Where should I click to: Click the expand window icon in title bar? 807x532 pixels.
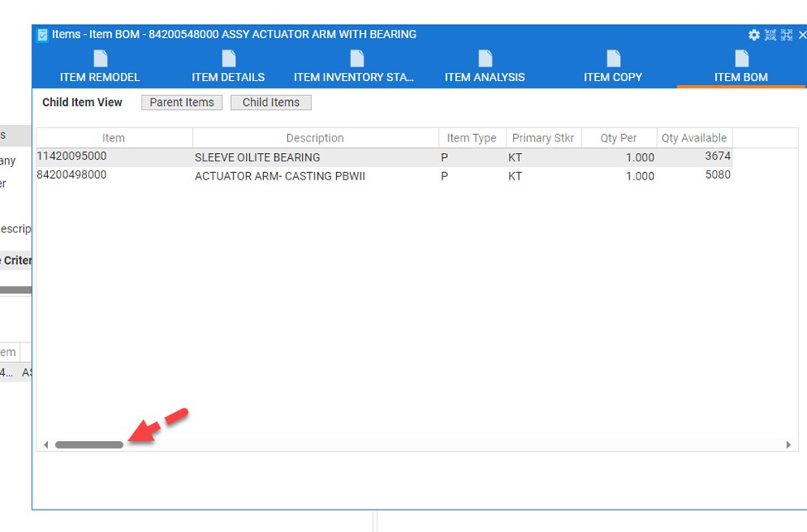pos(786,35)
